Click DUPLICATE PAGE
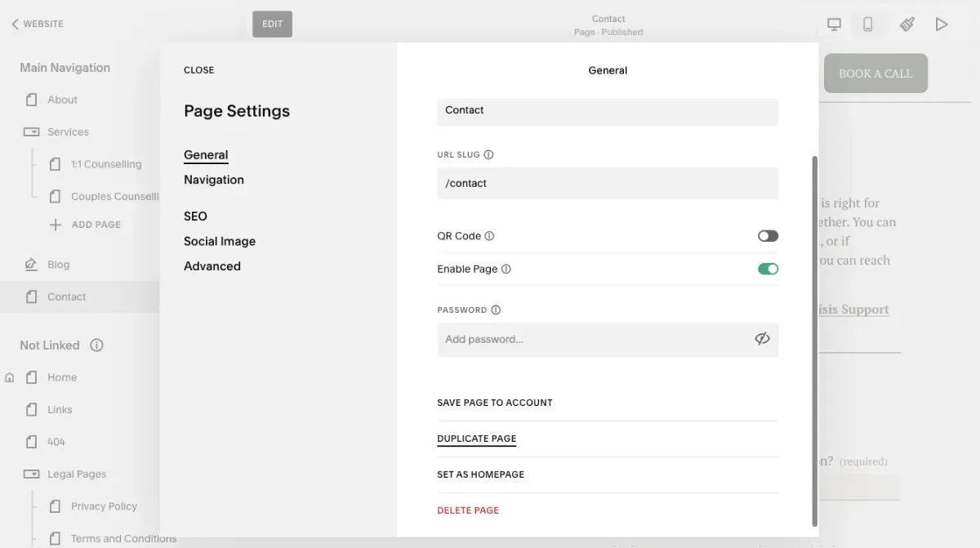The height and width of the screenshot is (548, 980). pos(477,439)
